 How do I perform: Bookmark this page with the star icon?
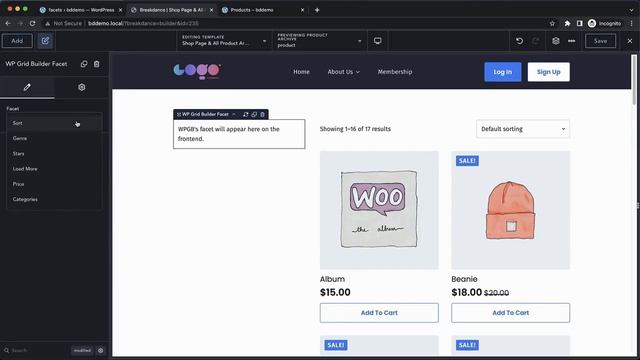tap(552, 24)
